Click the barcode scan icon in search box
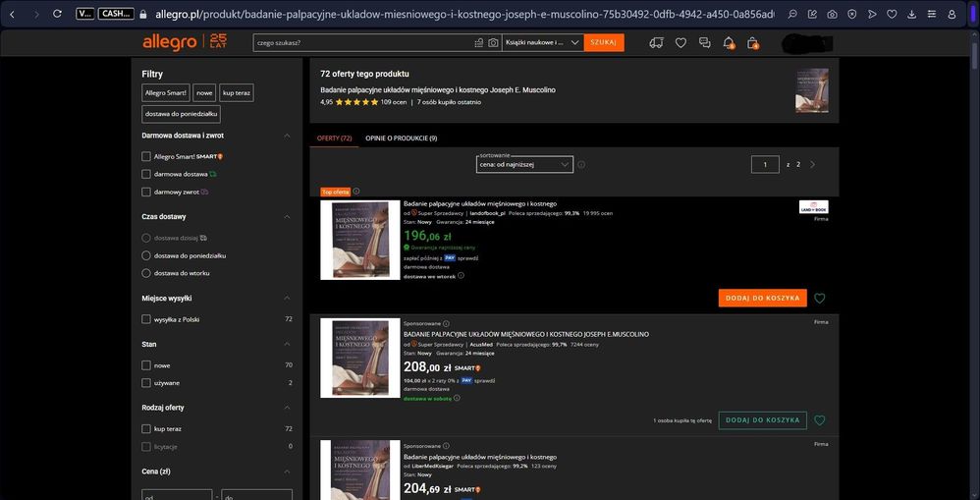Image resolution: width=980 pixels, height=500 pixels. pyautogui.click(x=479, y=42)
